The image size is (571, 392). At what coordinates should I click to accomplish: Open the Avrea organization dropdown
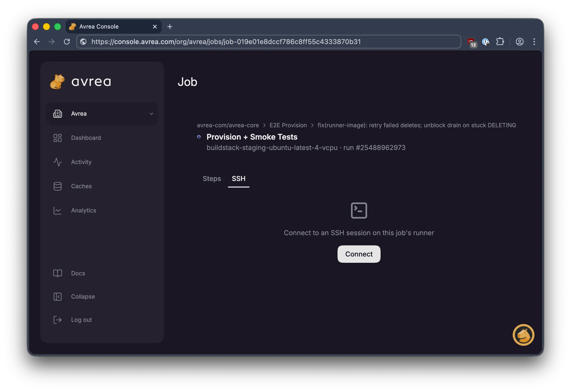(x=102, y=113)
